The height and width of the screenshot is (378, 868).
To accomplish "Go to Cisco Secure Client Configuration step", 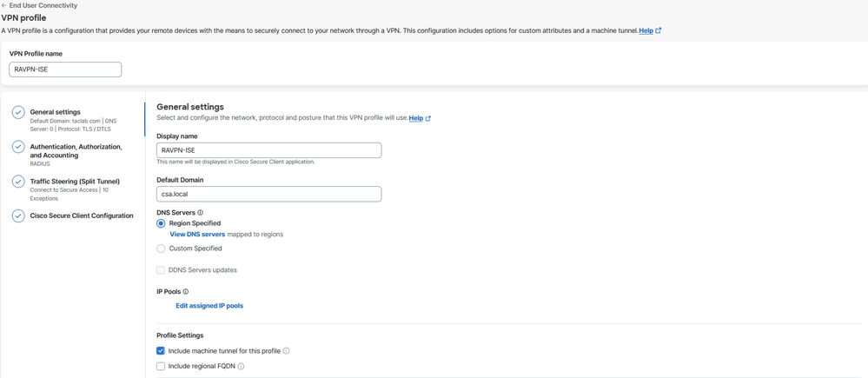I will tap(82, 216).
